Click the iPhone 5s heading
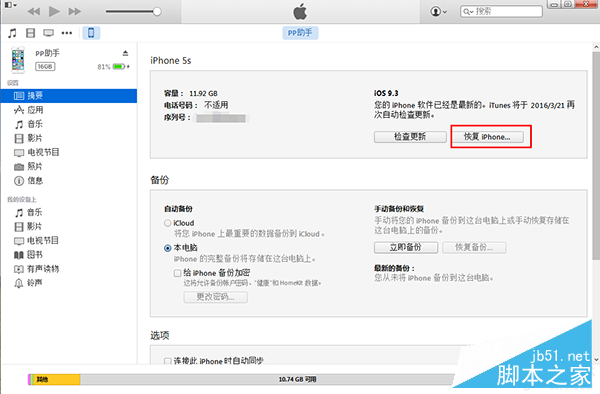This screenshot has width=600, height=394. [171, 60]
